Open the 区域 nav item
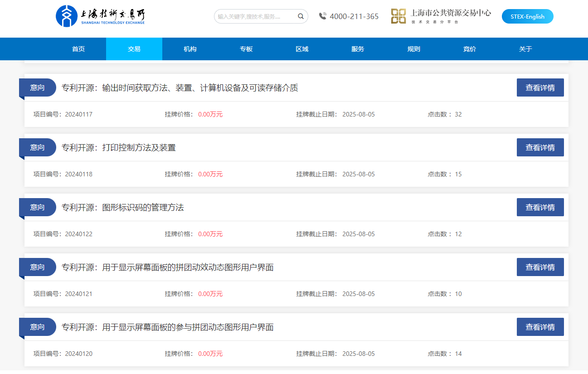 (x=302, y=49)
